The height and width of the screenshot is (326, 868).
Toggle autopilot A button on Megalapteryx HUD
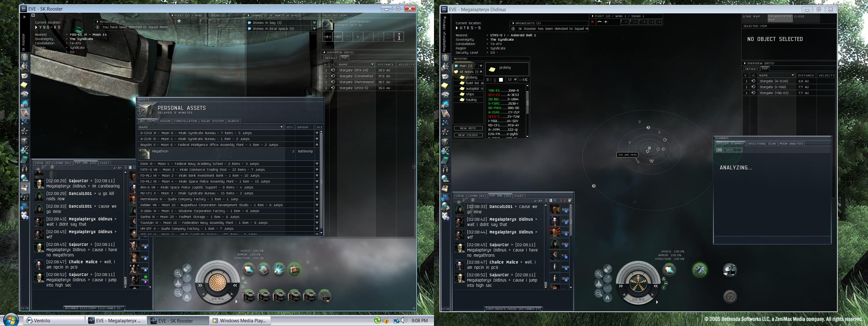608,298
